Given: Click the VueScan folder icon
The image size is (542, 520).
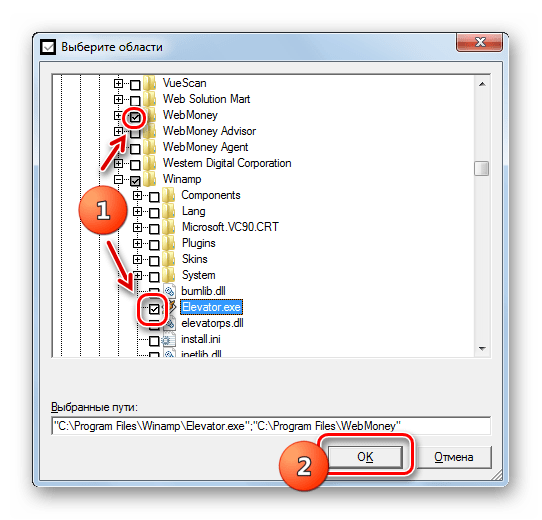Looking at the screenshot, I should (149, 83).
